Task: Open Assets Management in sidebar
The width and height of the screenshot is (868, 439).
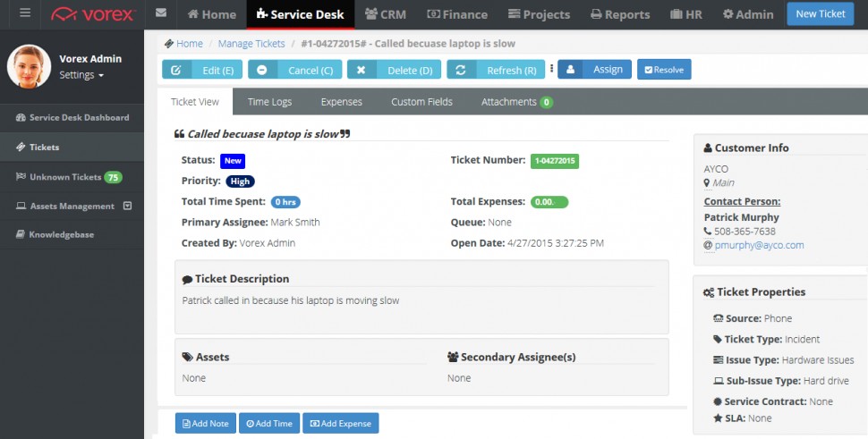Action: click(72, 207)
